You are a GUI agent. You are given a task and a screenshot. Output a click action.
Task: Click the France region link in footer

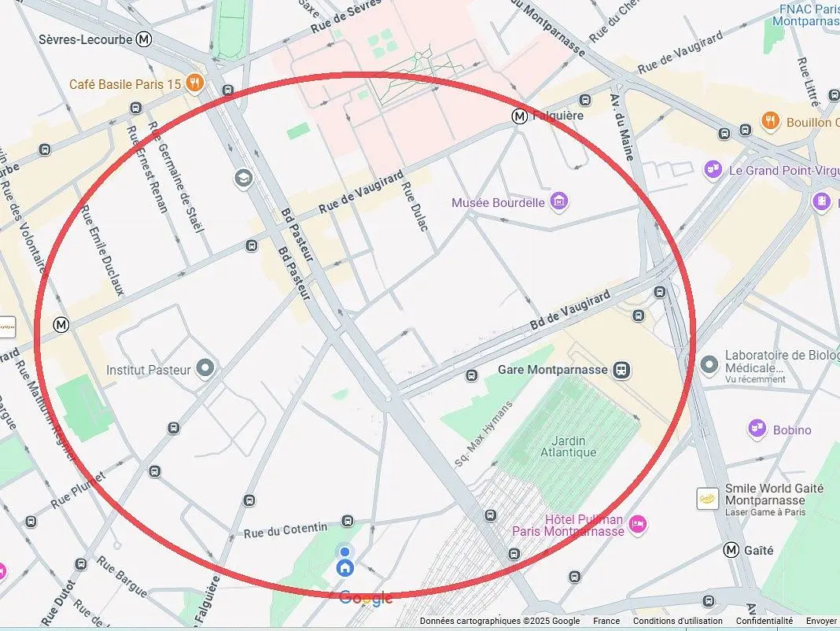point(606,621)
